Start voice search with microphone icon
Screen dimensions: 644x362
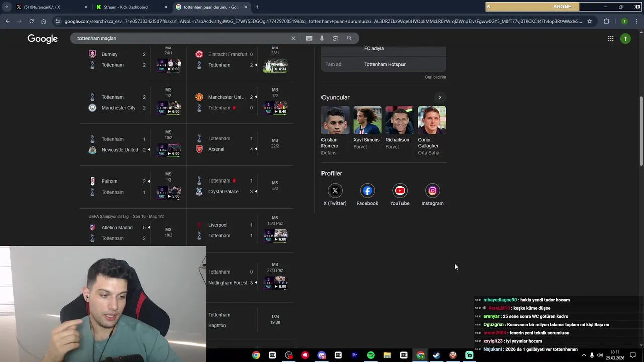click(322, 38)
